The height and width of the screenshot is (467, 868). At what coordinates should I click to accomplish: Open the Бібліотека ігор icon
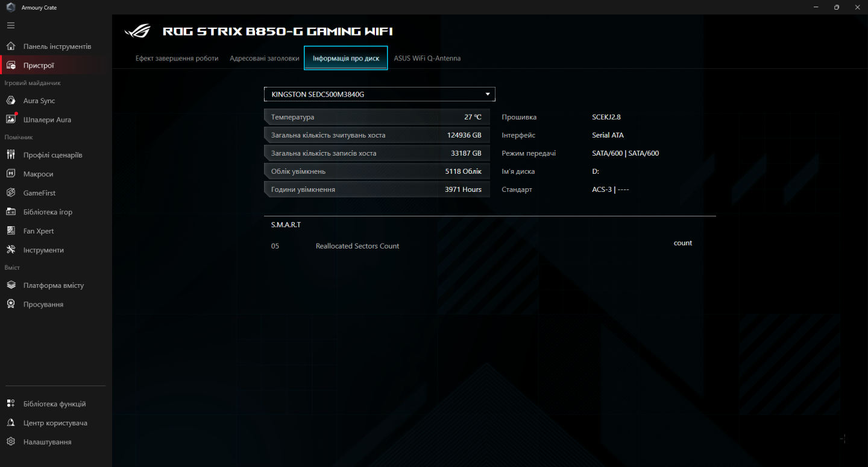point(11,212)
